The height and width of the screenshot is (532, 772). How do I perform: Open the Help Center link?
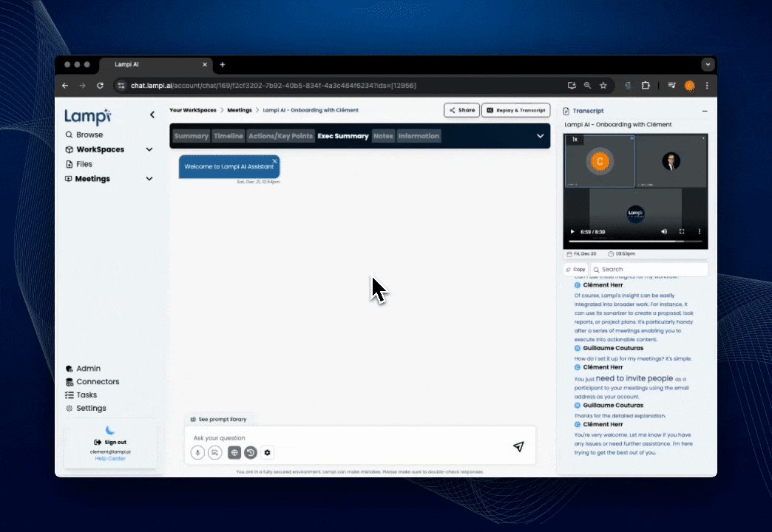110,459
